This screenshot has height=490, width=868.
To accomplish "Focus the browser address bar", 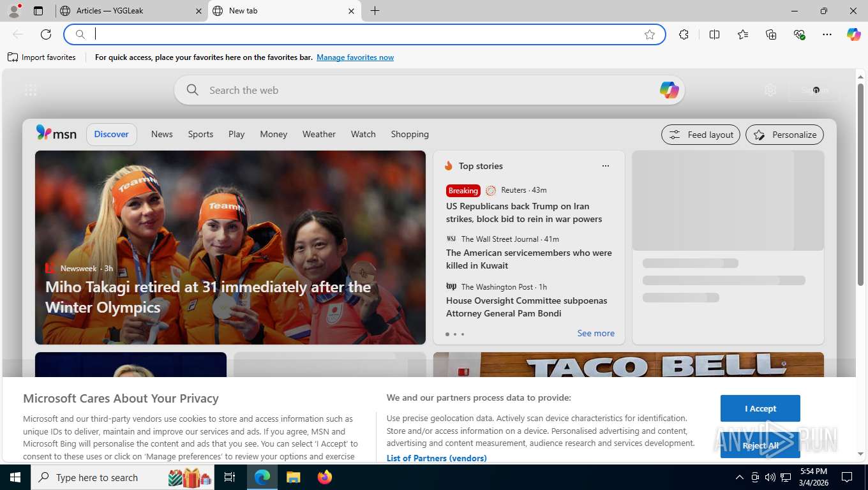I will [365, 34].
